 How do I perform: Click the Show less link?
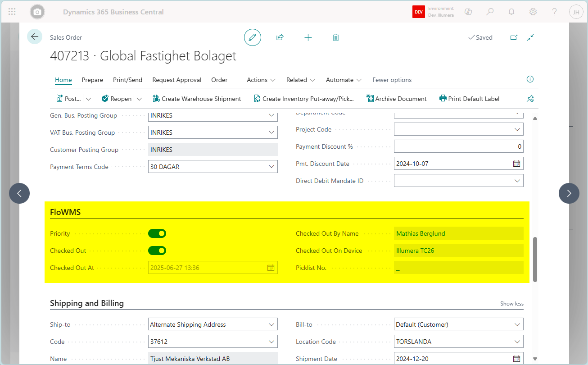point(512,304)
